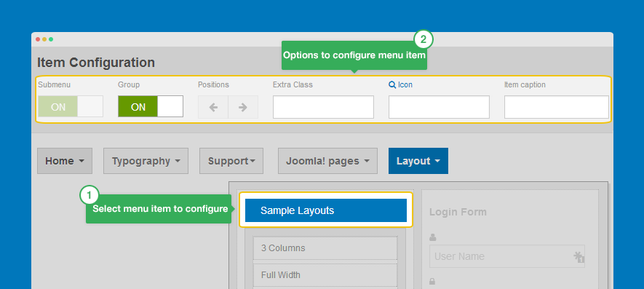Open the Typography dropdown menu
The width and height of the screenshot is (644, 289).
pyautogui.click(x=146, y=161)
